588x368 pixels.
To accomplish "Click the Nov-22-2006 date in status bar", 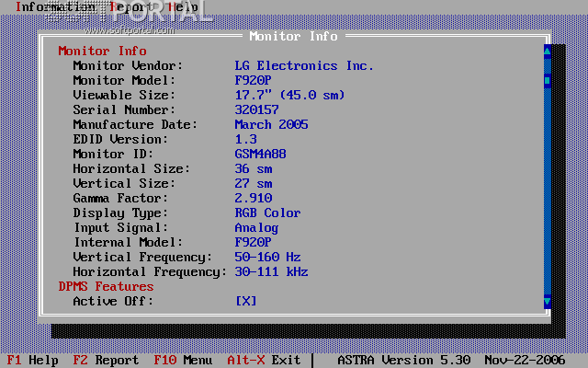I will (525, 360).
